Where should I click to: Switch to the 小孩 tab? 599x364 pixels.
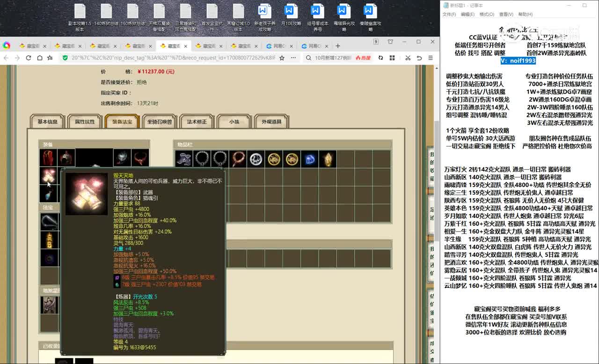coord(234,122)
